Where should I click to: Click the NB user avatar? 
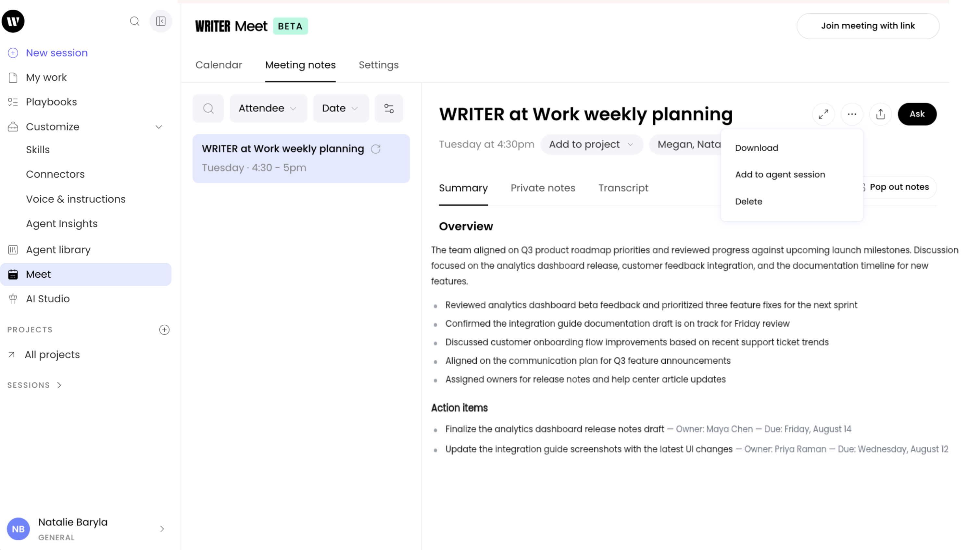point(18,529)
